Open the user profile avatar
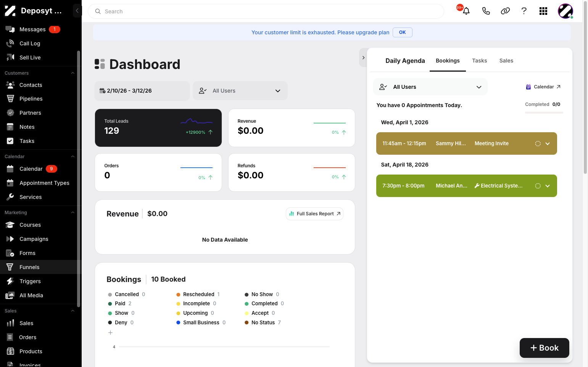 click(x=565, y=11)
